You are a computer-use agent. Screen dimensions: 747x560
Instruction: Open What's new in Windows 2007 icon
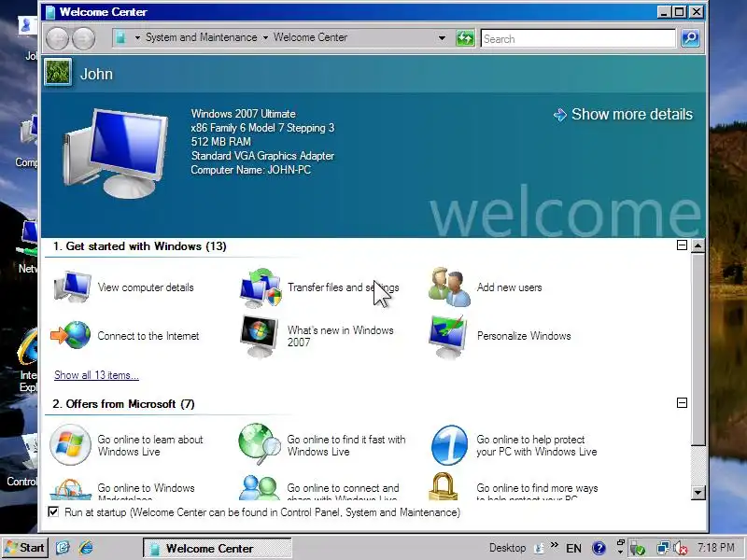point(260,336)
